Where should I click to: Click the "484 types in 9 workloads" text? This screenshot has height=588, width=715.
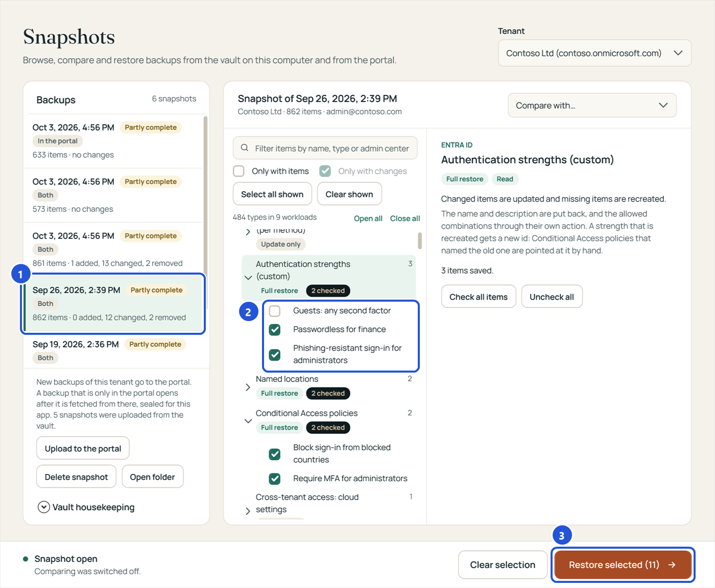(275, 217)
